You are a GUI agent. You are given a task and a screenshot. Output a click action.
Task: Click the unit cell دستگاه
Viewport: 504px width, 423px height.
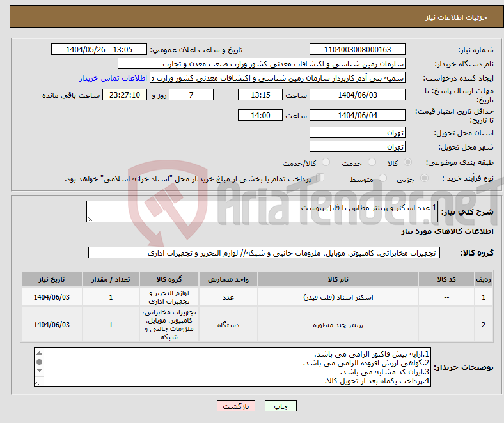pos(228,325)
